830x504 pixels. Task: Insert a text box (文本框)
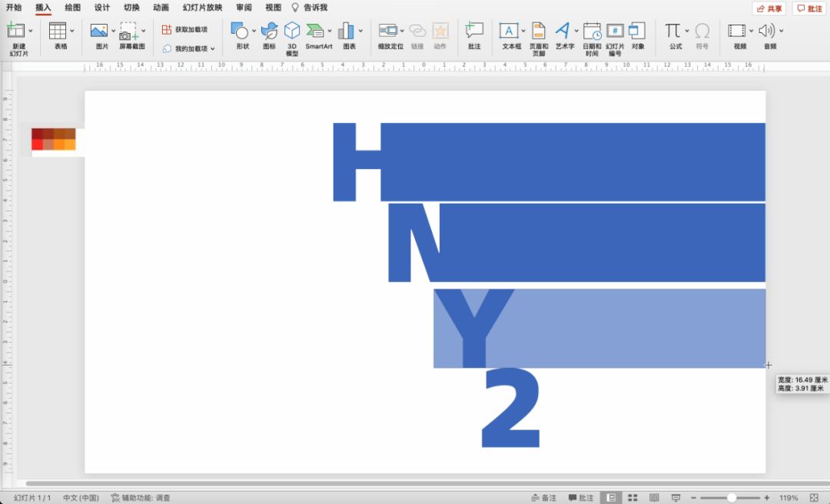(x=509, y=31)
